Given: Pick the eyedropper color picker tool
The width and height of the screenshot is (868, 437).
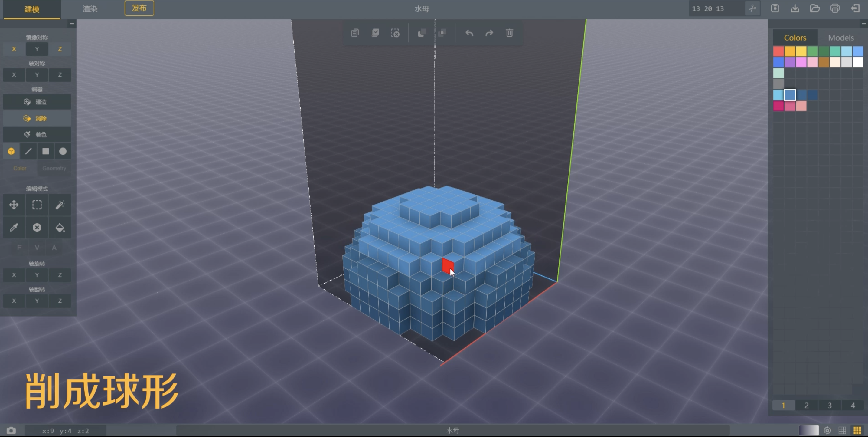Looking at the screenshot, I should click(14, 228).
